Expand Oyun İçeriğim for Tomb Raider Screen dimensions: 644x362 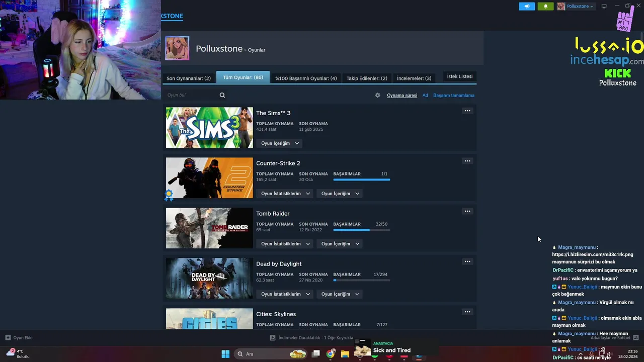340,244
